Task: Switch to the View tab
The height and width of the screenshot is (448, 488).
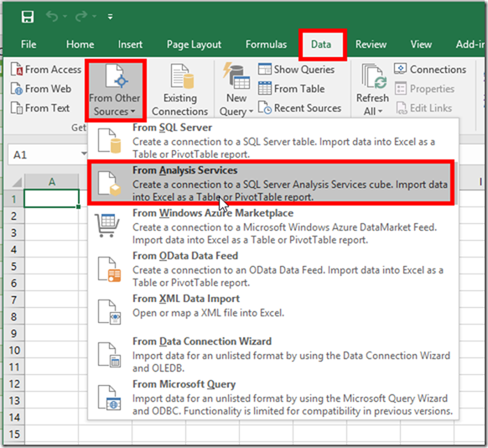Action: (x=421, y=44)
